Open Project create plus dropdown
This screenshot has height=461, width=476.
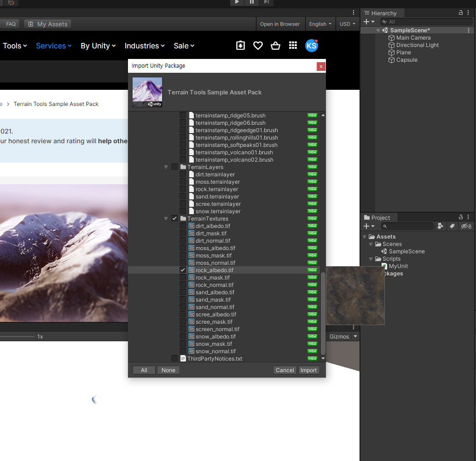369,226
